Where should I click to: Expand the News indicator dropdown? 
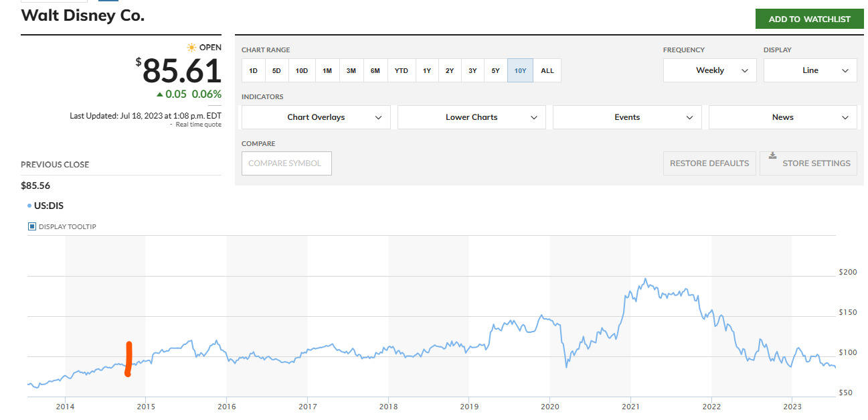[782, 117]
